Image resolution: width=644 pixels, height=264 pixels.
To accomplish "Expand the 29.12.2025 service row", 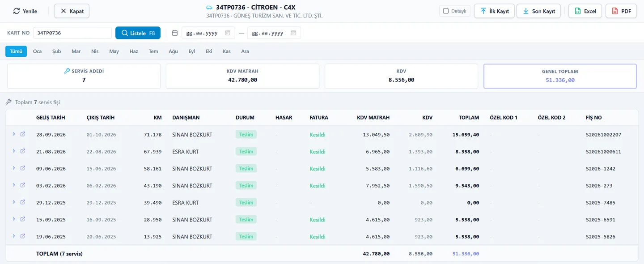I will [14, 202].
